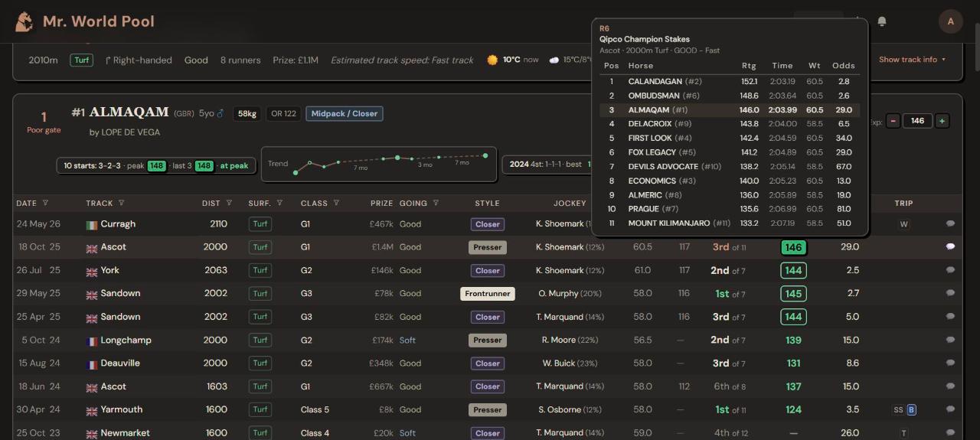Click the T trip tag on Newmarket row
Viewport: 980px width, 440px height.
click(x=904, y=433)
